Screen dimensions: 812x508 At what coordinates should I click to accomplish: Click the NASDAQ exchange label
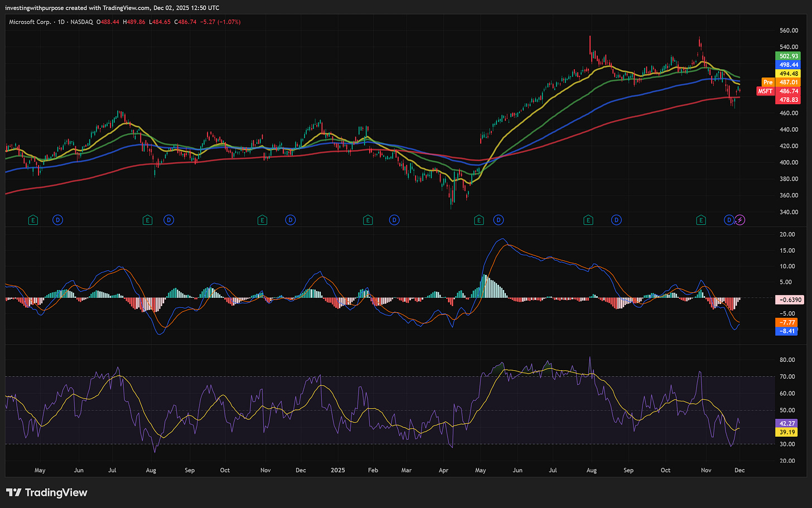[x=82, y=22]
